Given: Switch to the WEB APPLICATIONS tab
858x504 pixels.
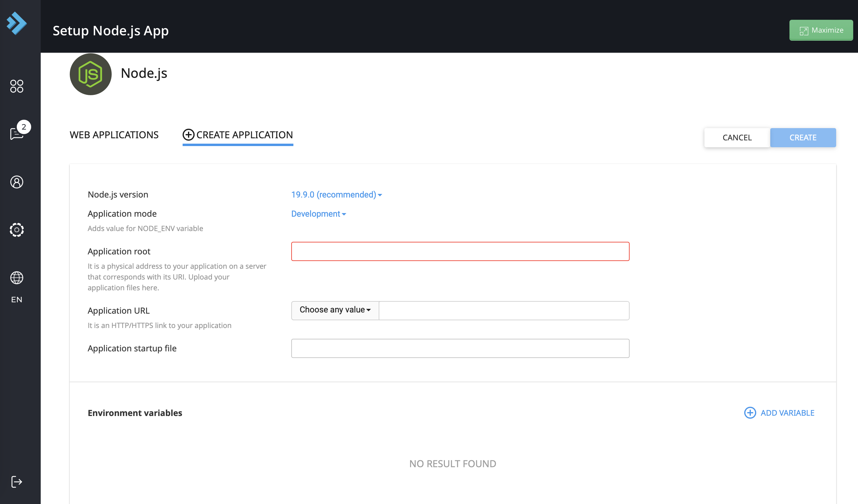Looking at the screenshot, I should 114,135.
